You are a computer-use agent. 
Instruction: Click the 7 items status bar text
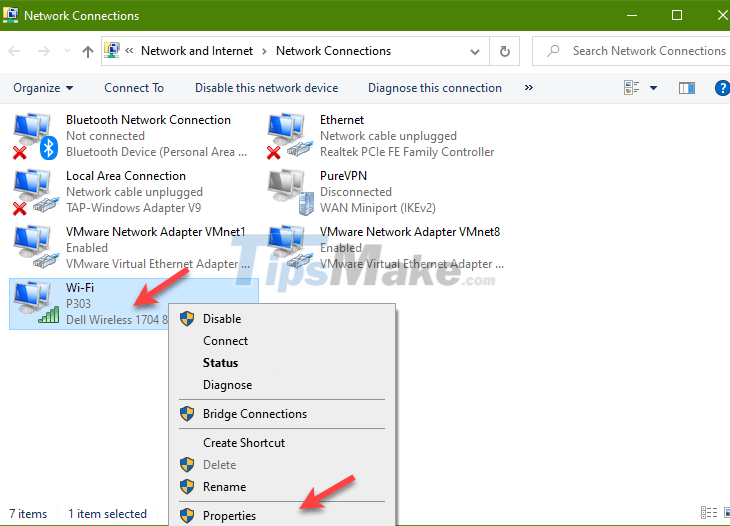point(28,513)
